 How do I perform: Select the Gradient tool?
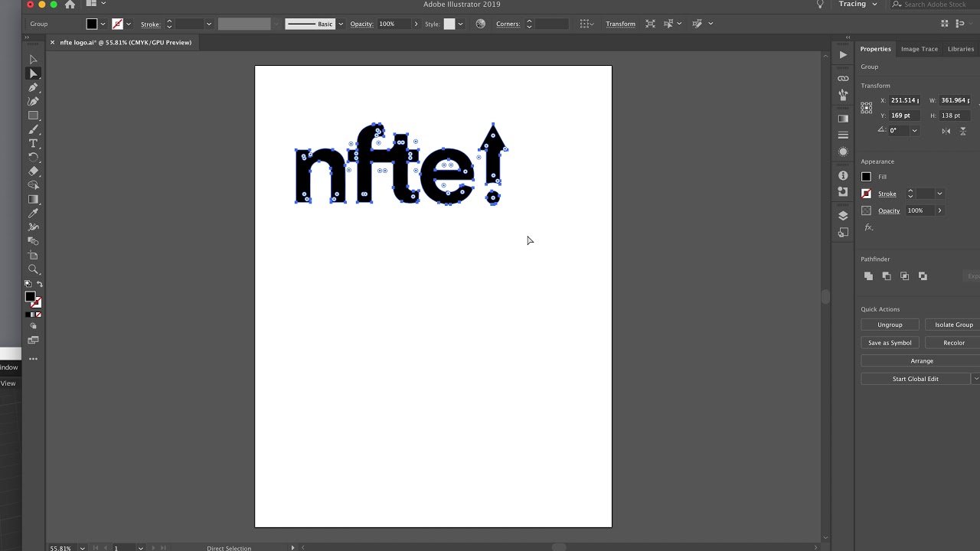click(x=33, y=199)
